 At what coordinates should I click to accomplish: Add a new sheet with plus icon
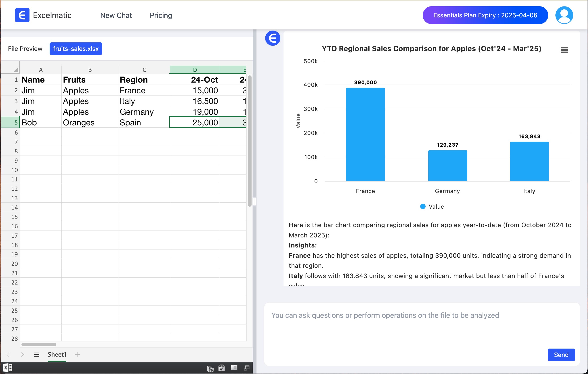point(77,355)
